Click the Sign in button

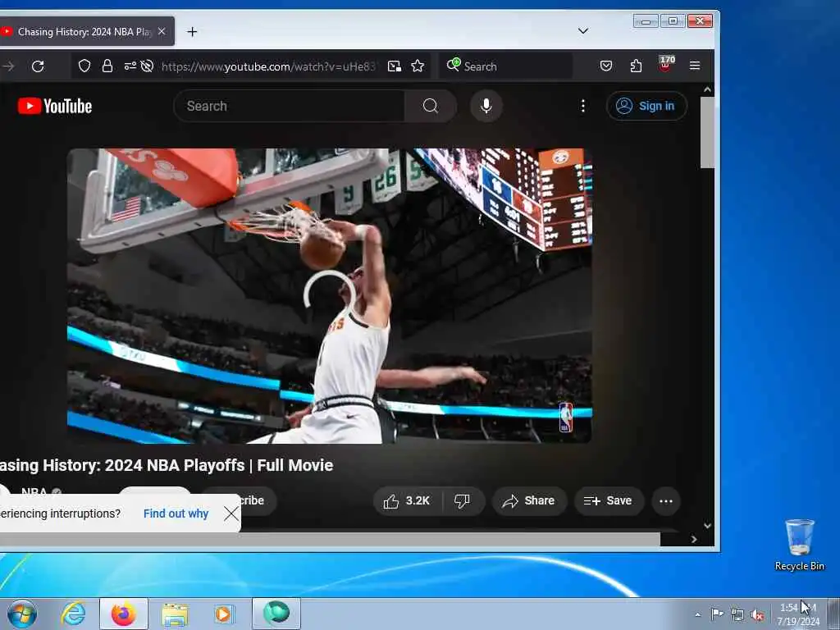pos(646,106)
